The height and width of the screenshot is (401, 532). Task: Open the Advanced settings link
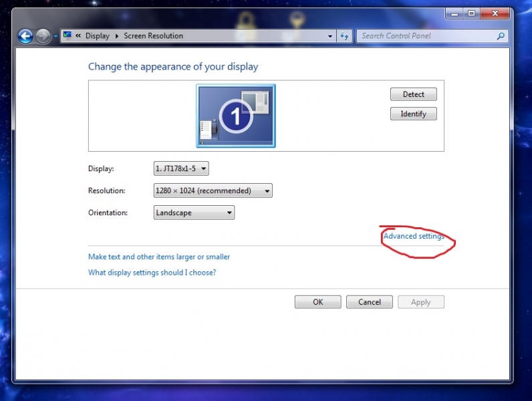tap(413, 237)
